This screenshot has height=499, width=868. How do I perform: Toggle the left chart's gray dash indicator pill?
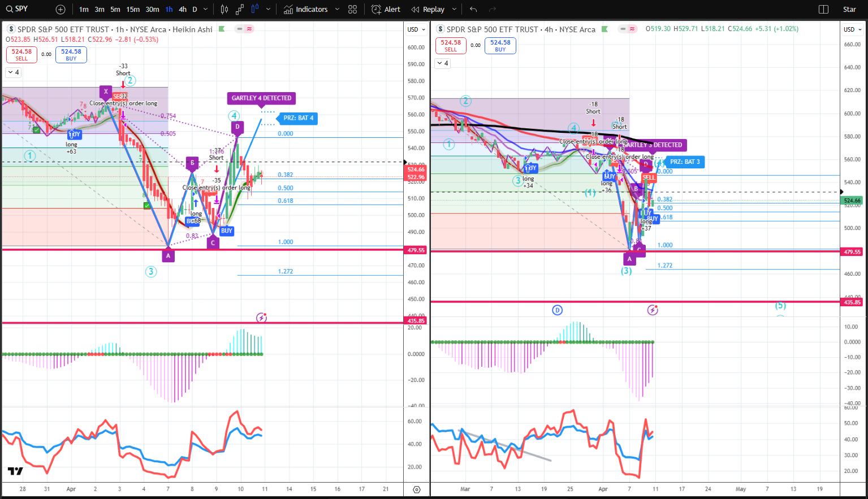240,29
